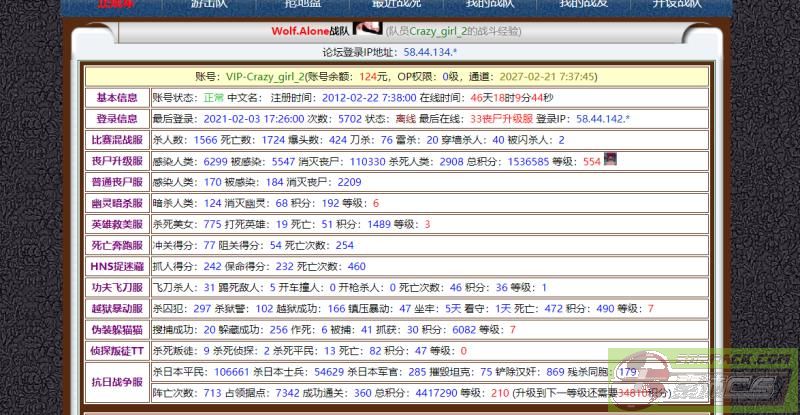Open the 最近战况 navigation tab
The height and width of the screenshot is (415, 800).
click(x=391, y=5)
